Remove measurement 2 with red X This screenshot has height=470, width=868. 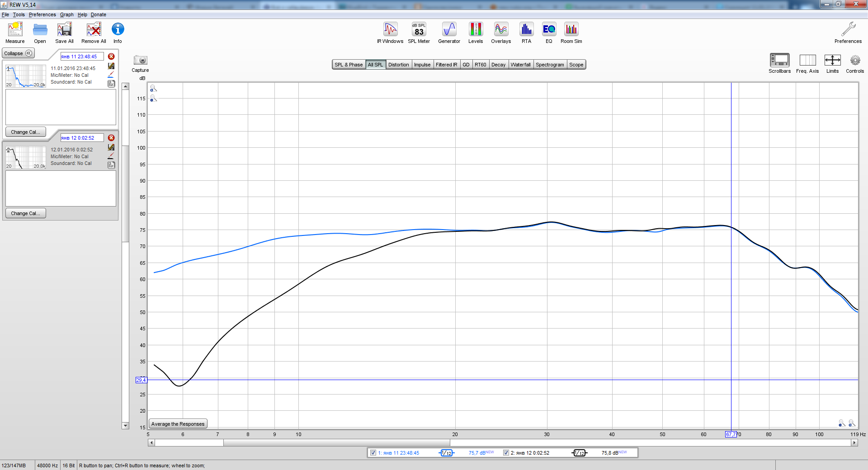111,138
